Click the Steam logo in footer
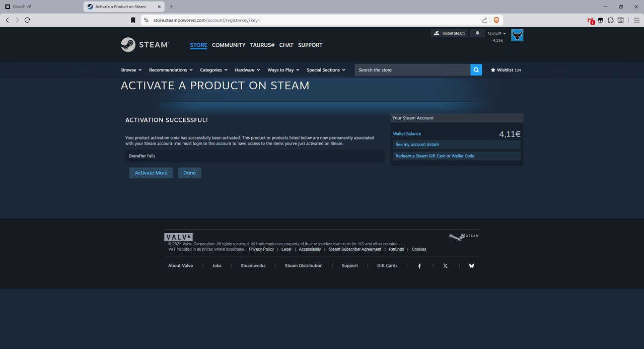Viewport: 644px width, 349px height. click(464, 236)
